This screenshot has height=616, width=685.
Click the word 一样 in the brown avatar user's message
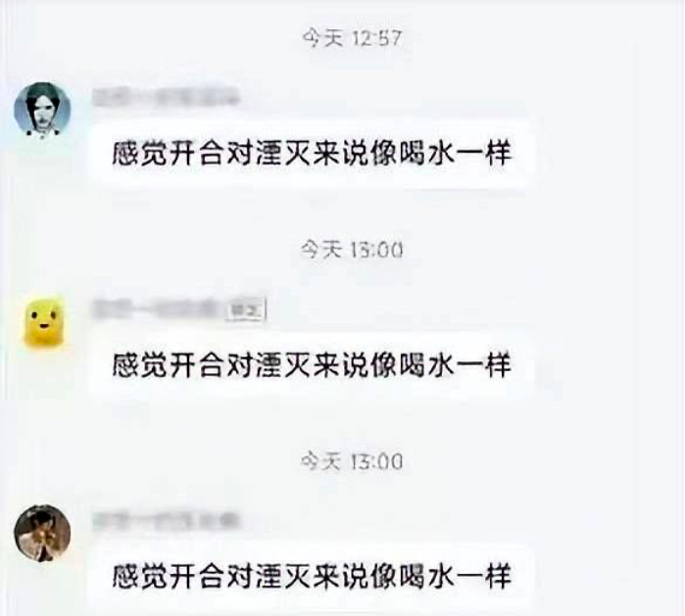click(x=483, y=577)
